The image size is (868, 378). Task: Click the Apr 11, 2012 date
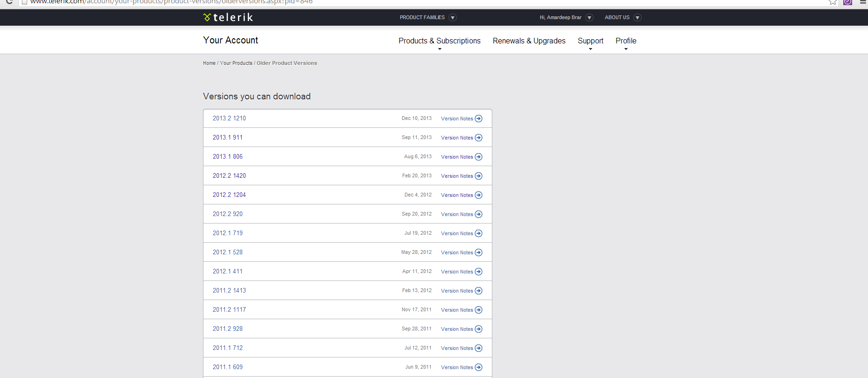(x=417, y=272)
